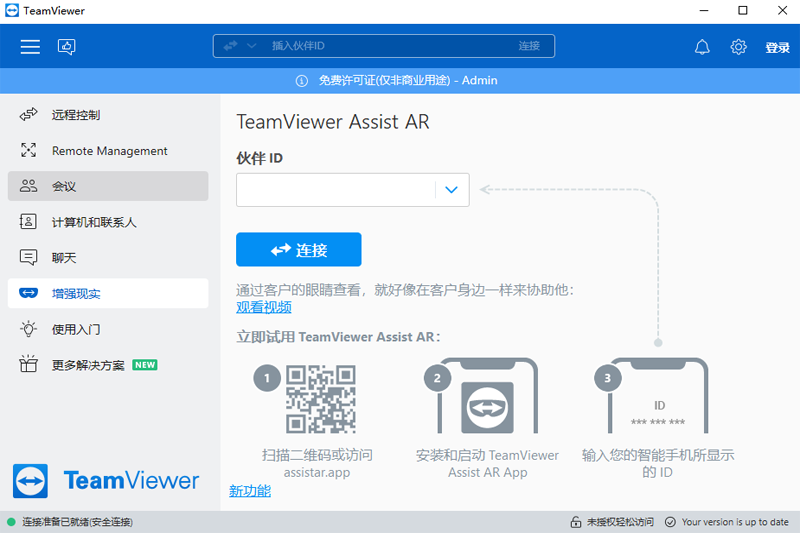Open the Remote Management section
The width and height of the screenshot is (800, 533).
tap(108, 150)
